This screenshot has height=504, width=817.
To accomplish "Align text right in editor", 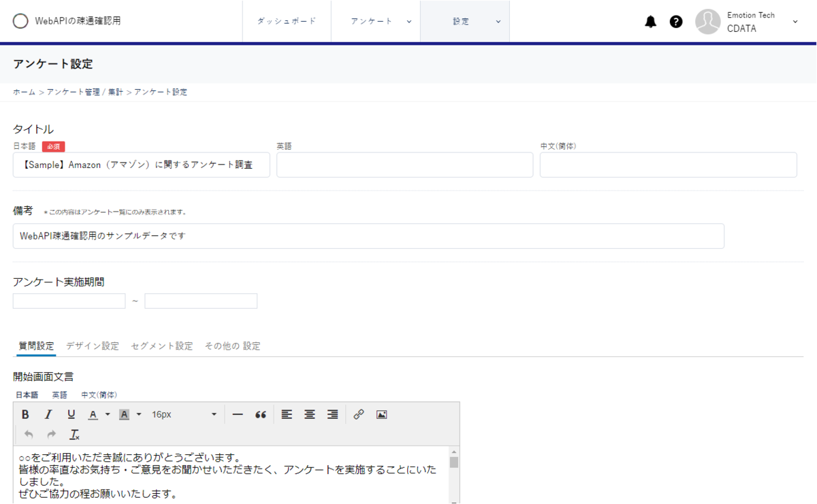I will [x=332, y=414].
